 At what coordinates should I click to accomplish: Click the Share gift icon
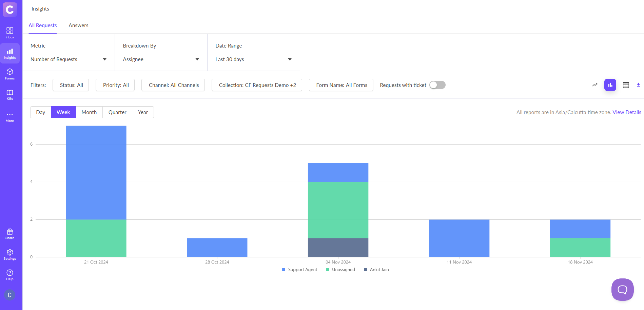coord(10,234)
